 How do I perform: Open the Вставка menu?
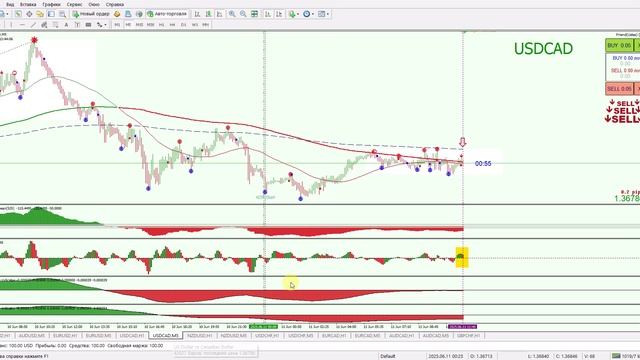28,4
